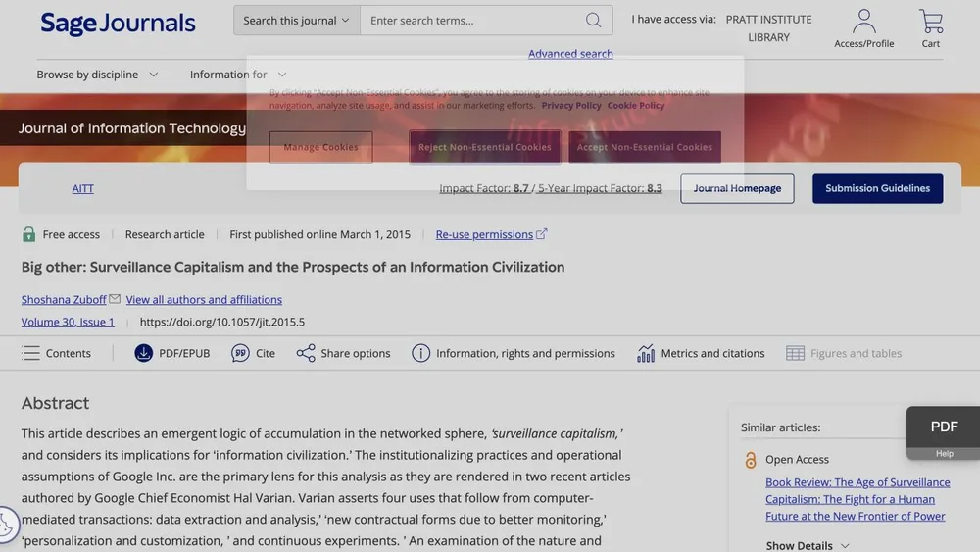Open Shoshana Zuboff author link
Screen dimensions: 980x552
[x=64, y=299]
